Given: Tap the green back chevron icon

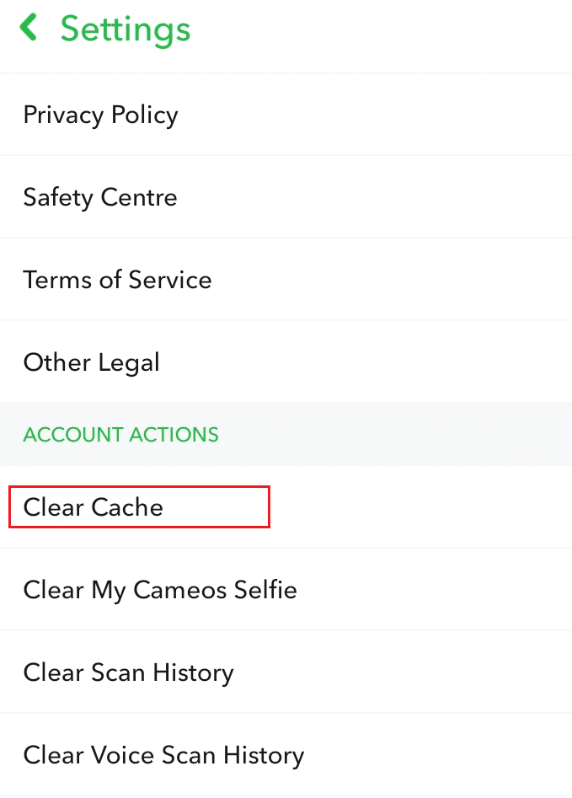Looking at the screenshot, I should [28, 27].
